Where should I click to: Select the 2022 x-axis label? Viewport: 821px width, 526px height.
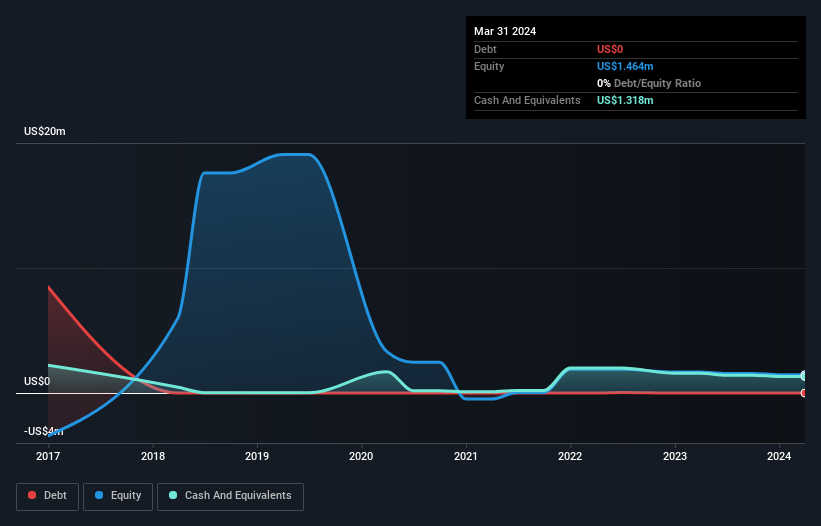570,456
